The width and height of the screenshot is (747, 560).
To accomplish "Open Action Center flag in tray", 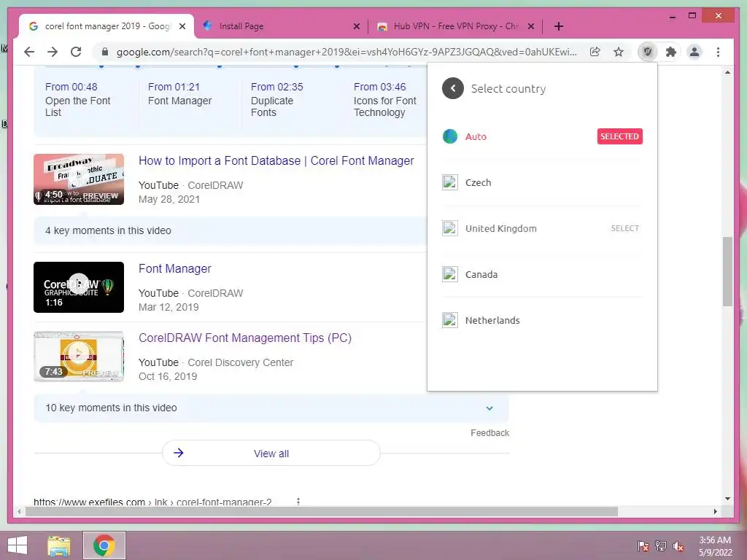I will (x=643, y=545).
